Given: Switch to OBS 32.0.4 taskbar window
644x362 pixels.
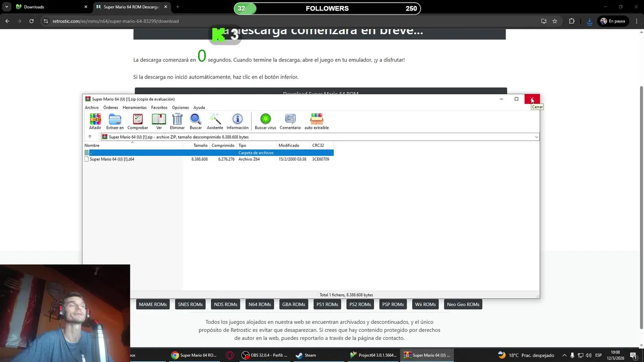Looking at the screenshot, I should (x=265, y=355).
